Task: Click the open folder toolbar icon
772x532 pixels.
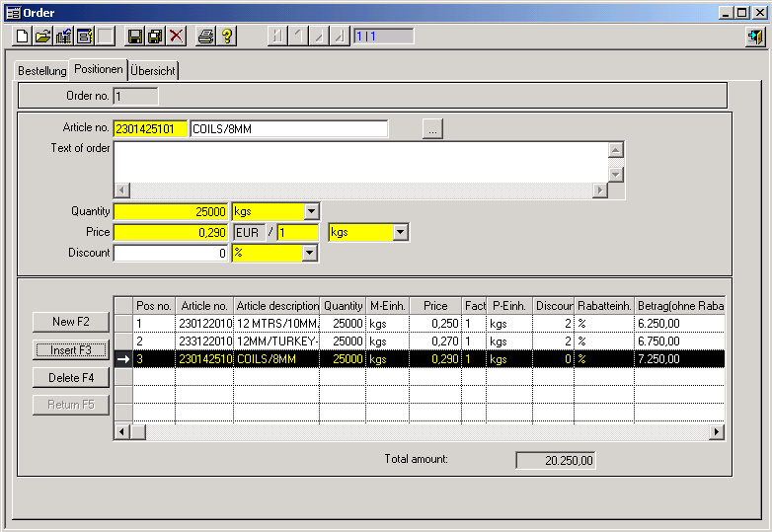Action: (42, 37)
